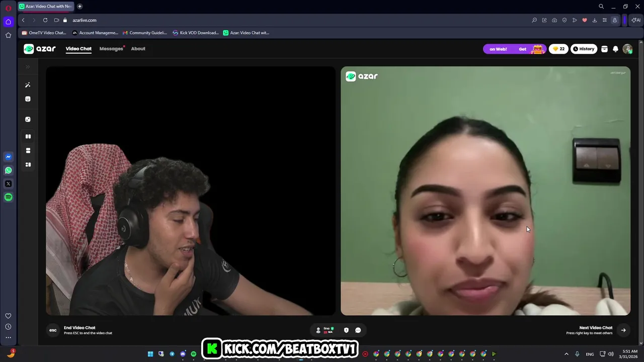Screen dimensions: 644x362
Task: Select the third split layout option
Action: [x=28, y=164]
